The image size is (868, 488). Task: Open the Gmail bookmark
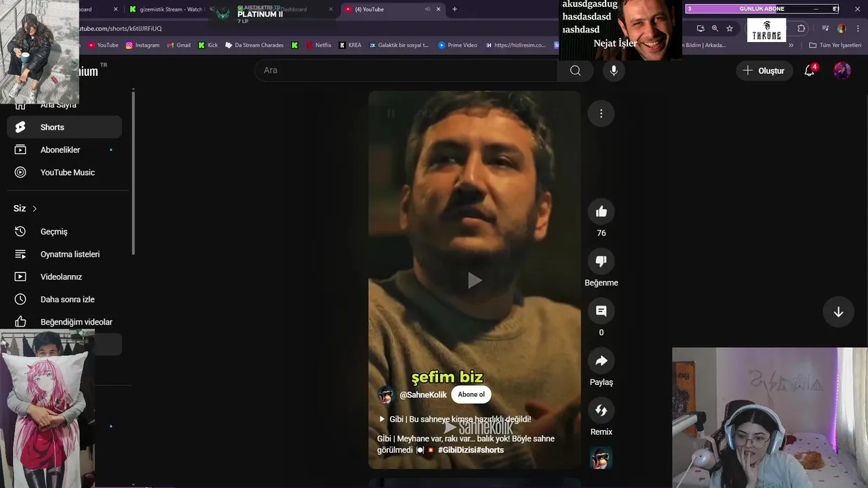click(x=179, y=45)
